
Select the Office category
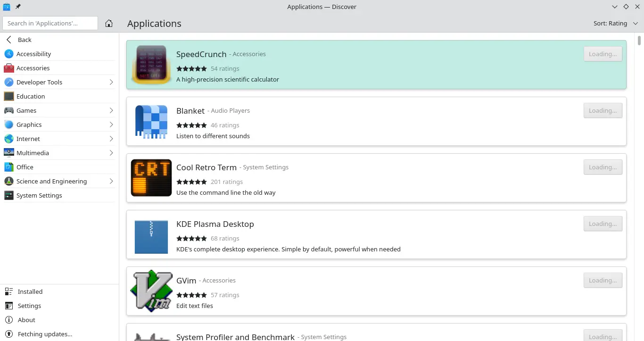(x=59, y=167)
